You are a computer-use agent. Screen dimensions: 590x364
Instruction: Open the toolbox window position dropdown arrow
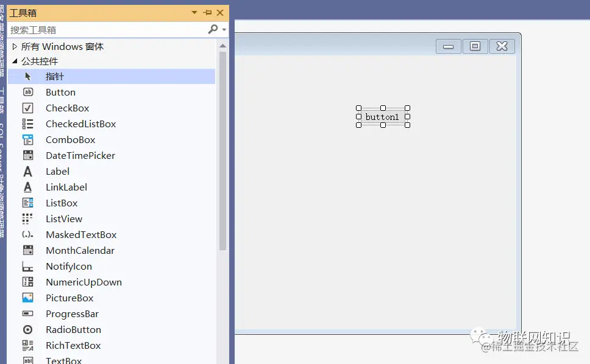pos(194,12)
